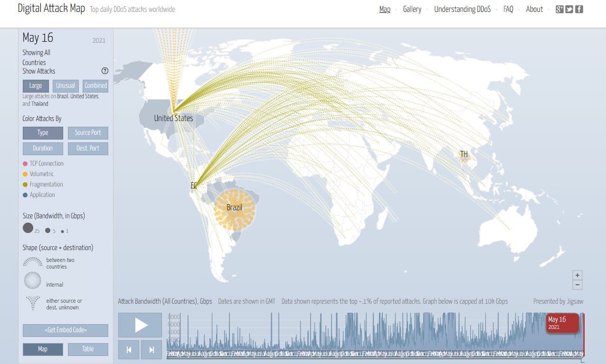Open the Map navigation link
Screen dimensions: 606x364
[x=385, y=9]
